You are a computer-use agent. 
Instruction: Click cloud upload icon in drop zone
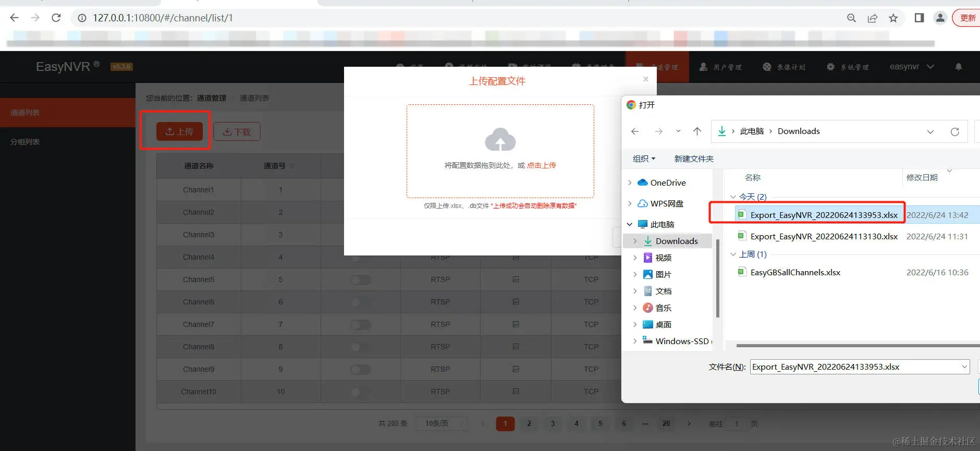tap(500, 139)
